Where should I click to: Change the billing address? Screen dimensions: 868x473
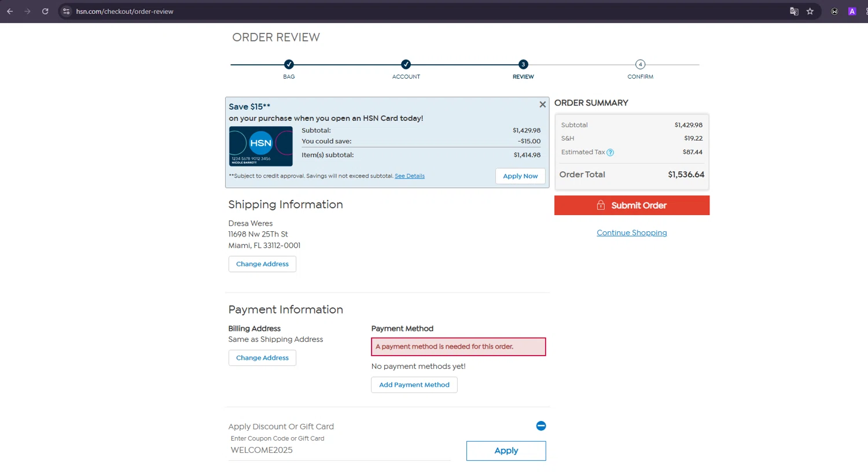click(x=262, y=358)
